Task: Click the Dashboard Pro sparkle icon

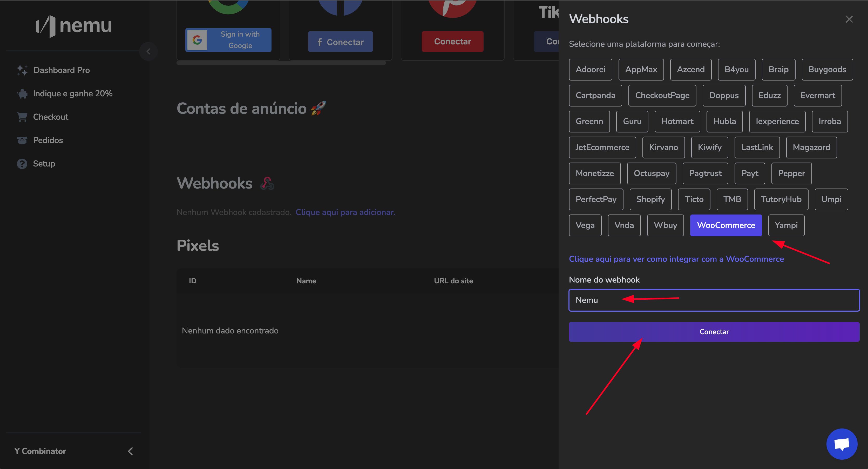Action: tap(22, 70)
